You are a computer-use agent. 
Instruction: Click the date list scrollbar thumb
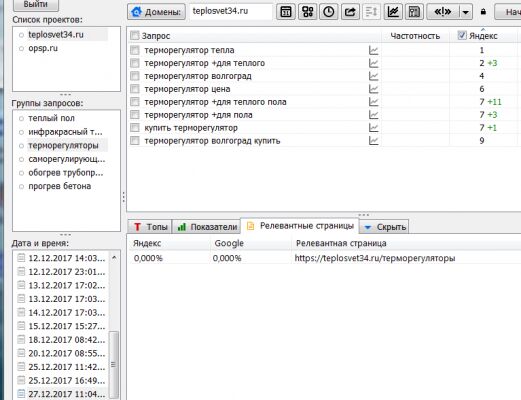[114, 364]
